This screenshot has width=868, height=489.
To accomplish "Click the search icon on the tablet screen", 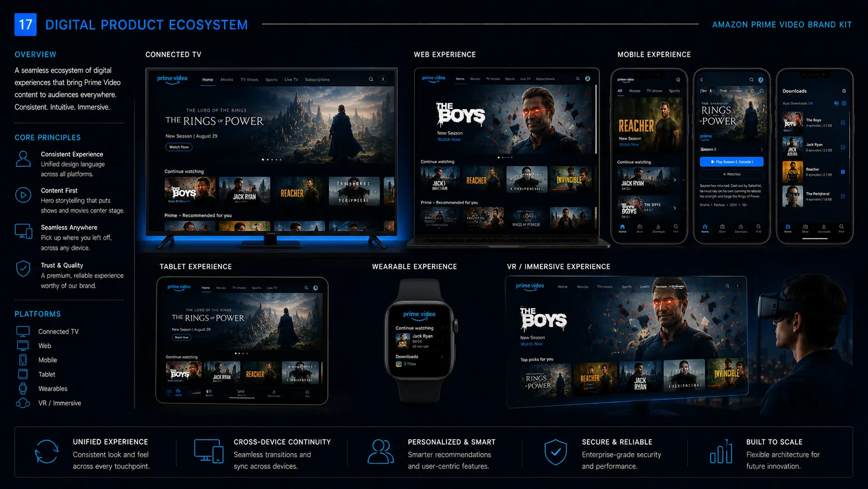I will click(306, 288).
